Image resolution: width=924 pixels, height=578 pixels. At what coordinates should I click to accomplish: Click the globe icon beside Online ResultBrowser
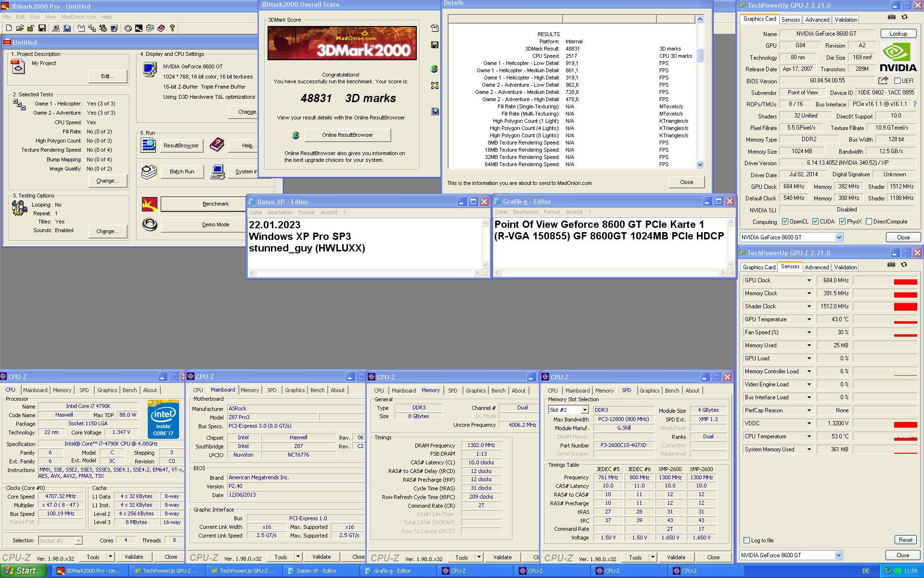(295, 135)
